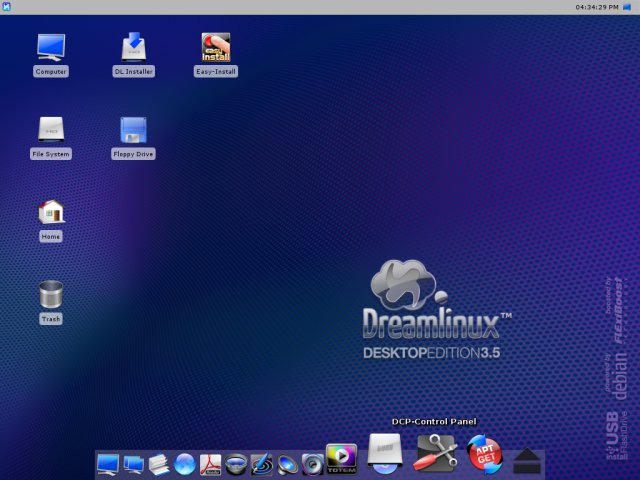Open the Trash can icon

pos(51,294)
